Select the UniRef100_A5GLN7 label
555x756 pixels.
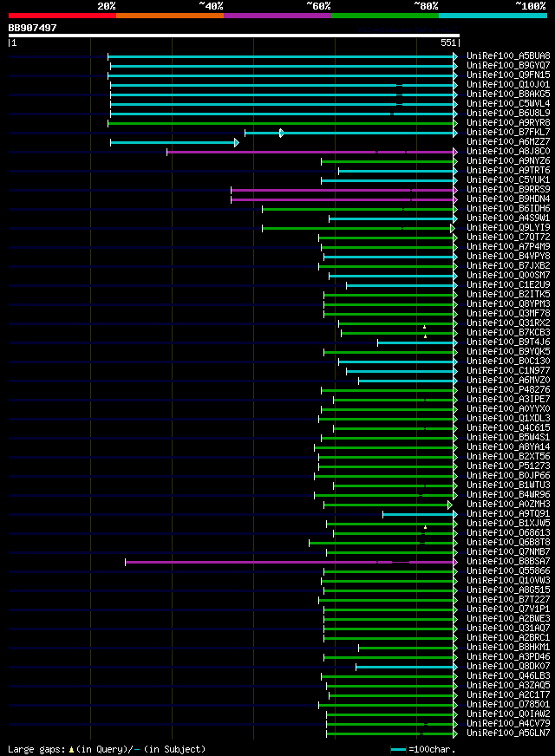pyautogui.click(x=508, y=733)
